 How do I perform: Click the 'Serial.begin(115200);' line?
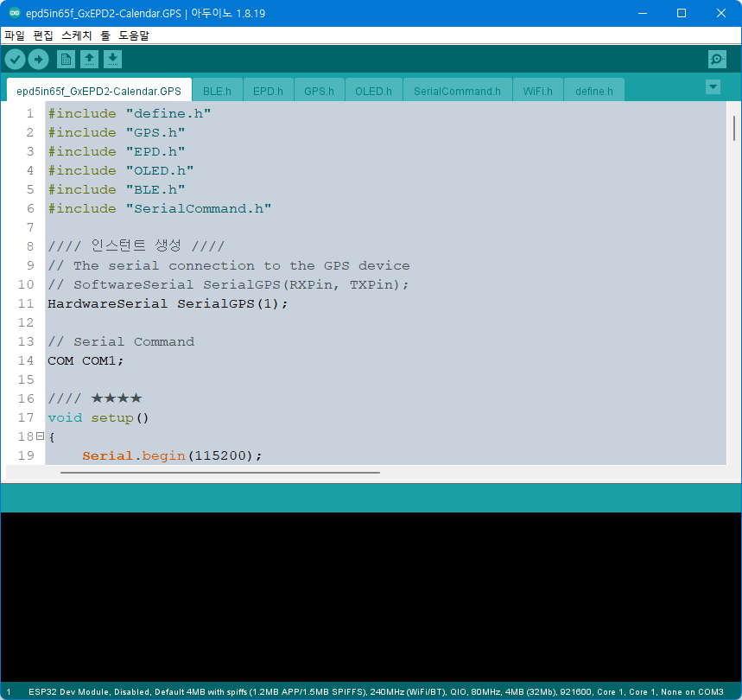172,455
